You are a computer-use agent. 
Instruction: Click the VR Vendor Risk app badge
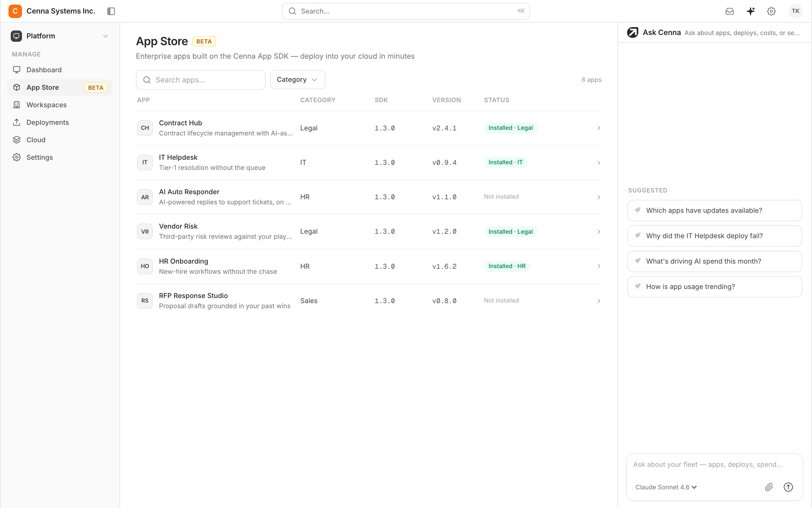[145, 231]
